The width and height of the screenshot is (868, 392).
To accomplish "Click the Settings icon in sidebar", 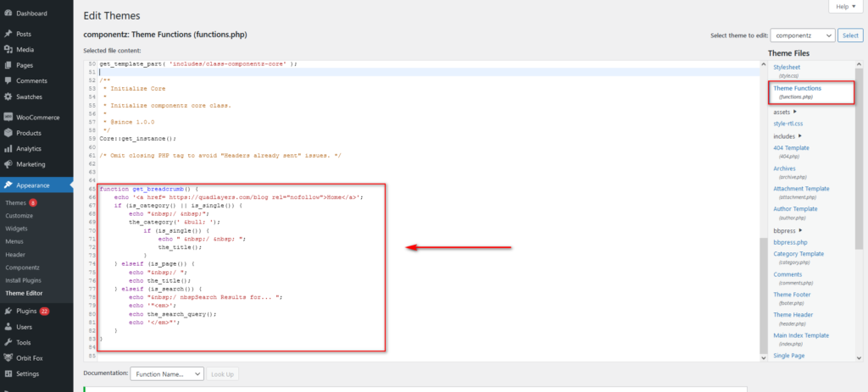I will pos(8,373).
